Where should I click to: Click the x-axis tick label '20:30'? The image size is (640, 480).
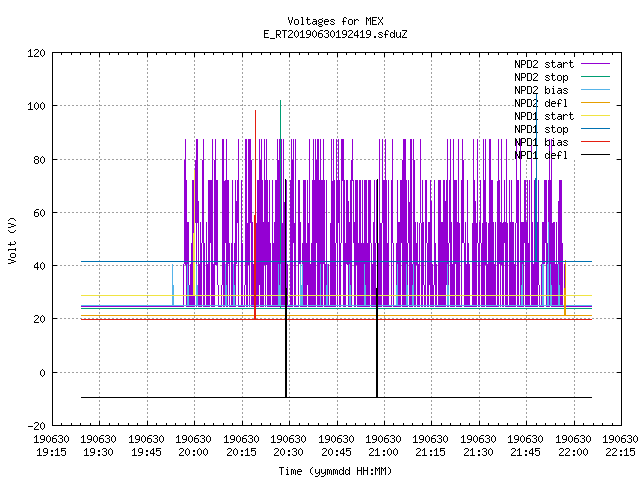point(289,452)
